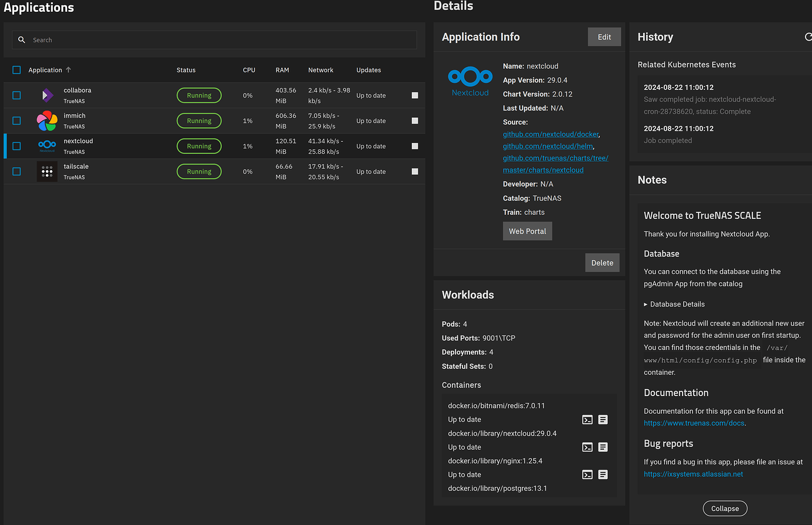Screen dimensions: 812x525
Task: Edit the nextcloud application settings
Action: [x=604, y=36]
